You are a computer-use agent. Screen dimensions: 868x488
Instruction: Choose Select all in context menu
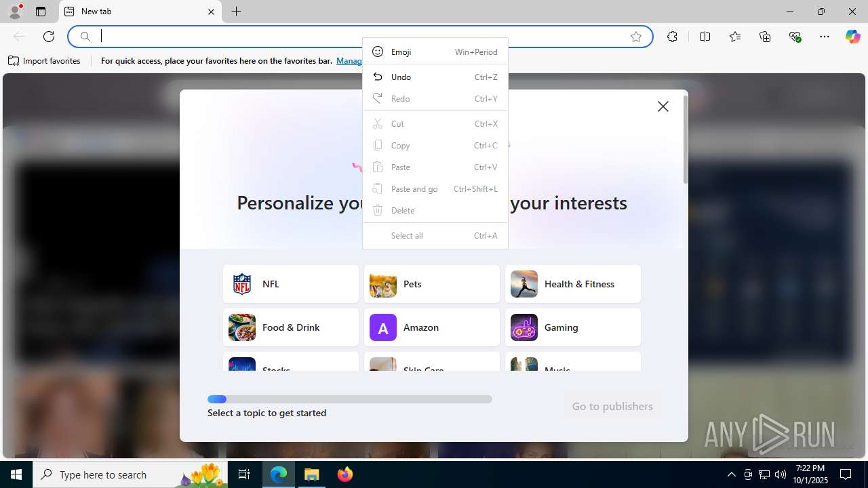click(435, 235)
